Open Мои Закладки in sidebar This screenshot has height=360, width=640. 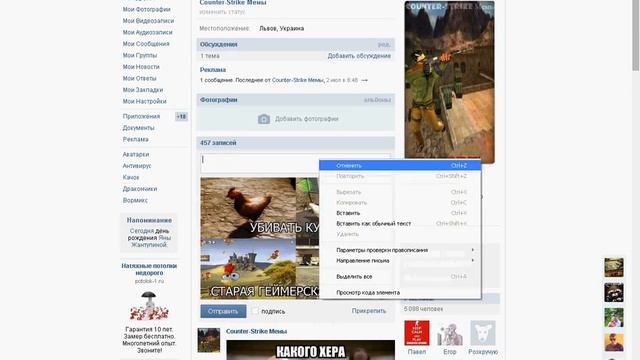click(142, 90)
